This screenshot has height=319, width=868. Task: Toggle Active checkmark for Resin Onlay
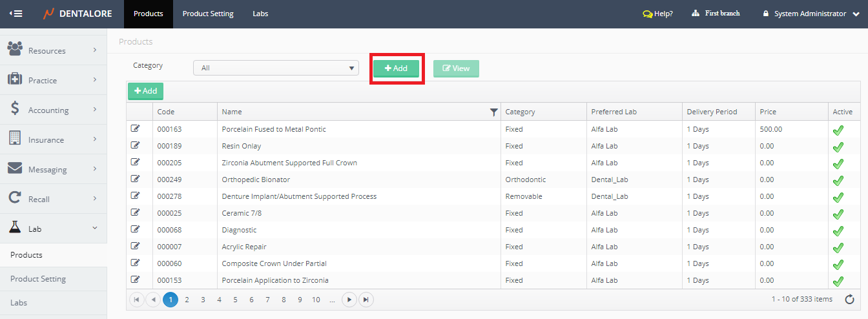click(838, 147)
